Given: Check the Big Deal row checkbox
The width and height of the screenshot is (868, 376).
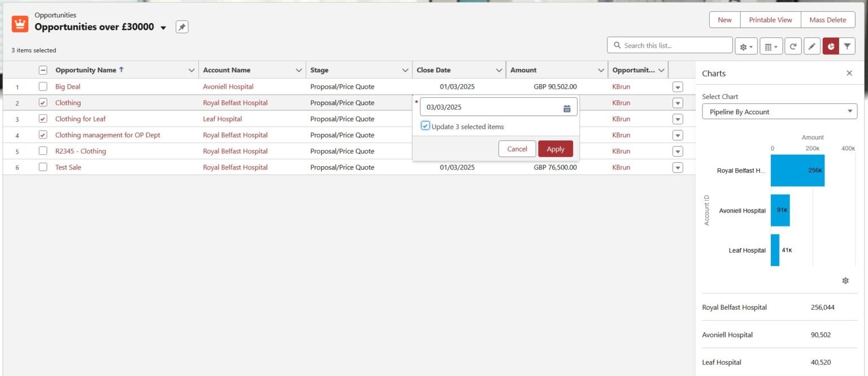Looking at the screenshot, I should click(x=42, y=87).
